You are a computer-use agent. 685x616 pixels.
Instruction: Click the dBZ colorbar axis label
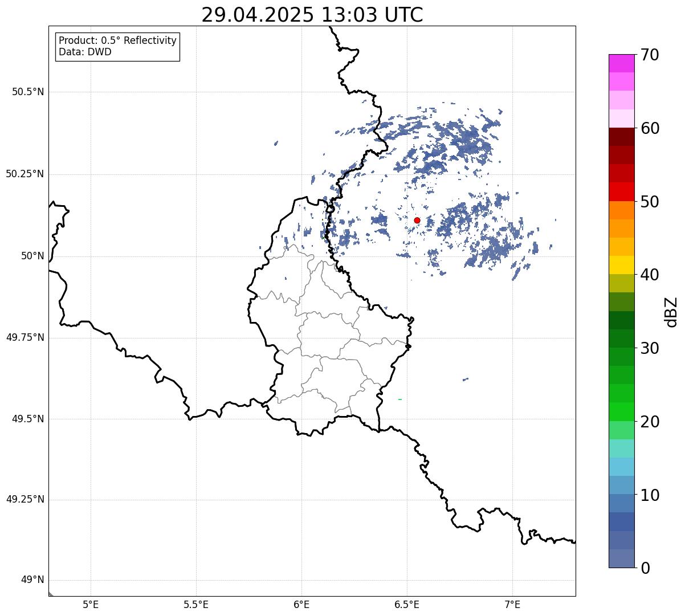point(671,312)
